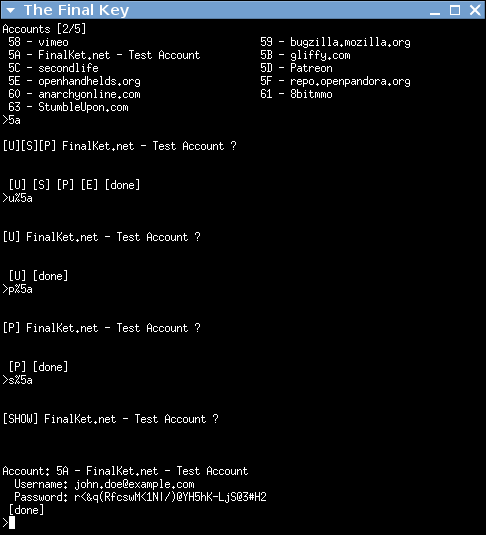
Task: Click the 60 - anarchyonline.com entry
Action: tap(74, 94)
